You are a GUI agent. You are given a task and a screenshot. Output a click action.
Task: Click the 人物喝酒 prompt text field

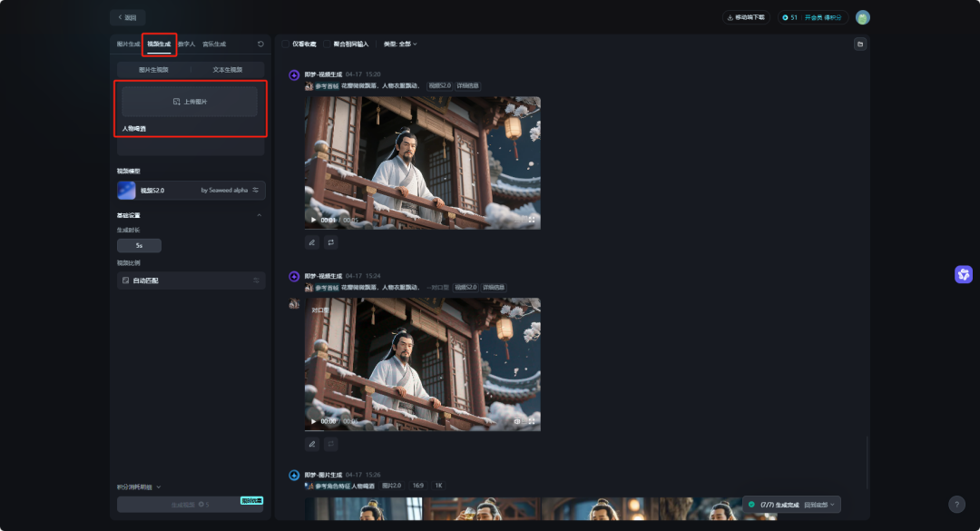[x=191, y=138]
